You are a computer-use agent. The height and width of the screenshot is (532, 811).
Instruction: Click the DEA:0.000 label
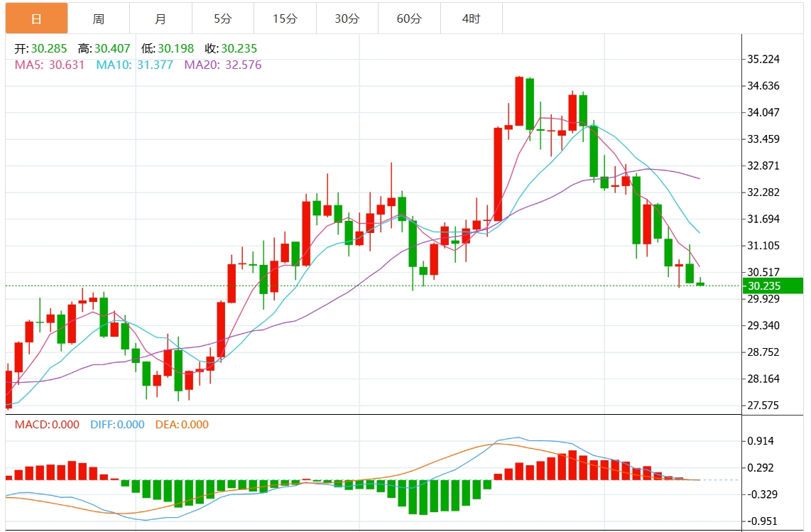[182, 425]
